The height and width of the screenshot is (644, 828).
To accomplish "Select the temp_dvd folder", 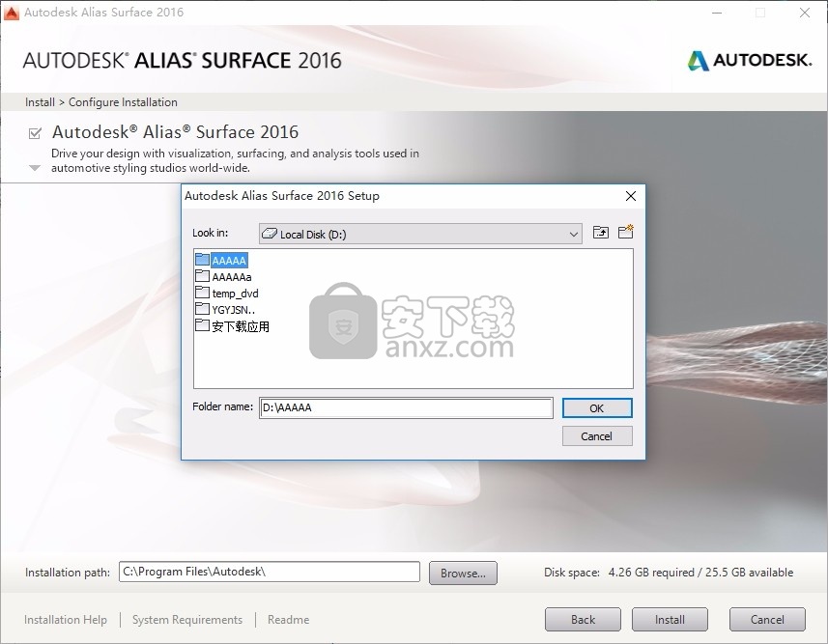I will pyautogui.click(x=227, y=293).
